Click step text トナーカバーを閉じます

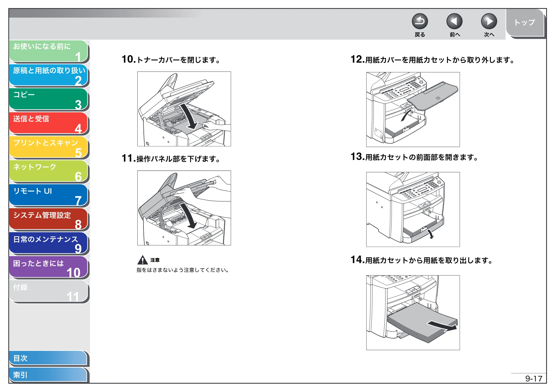click(178, 60)
